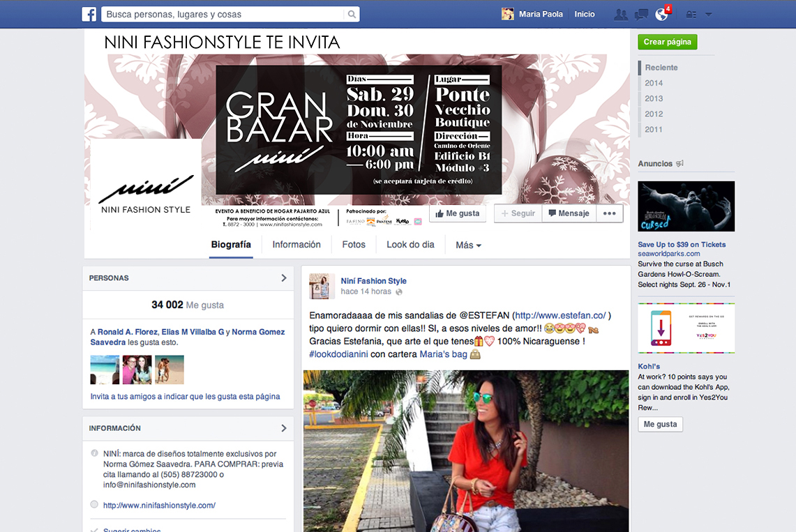Click the Sugerir cambios link
This screenshot has width=796, height=532.
click(x=132, y=529)
